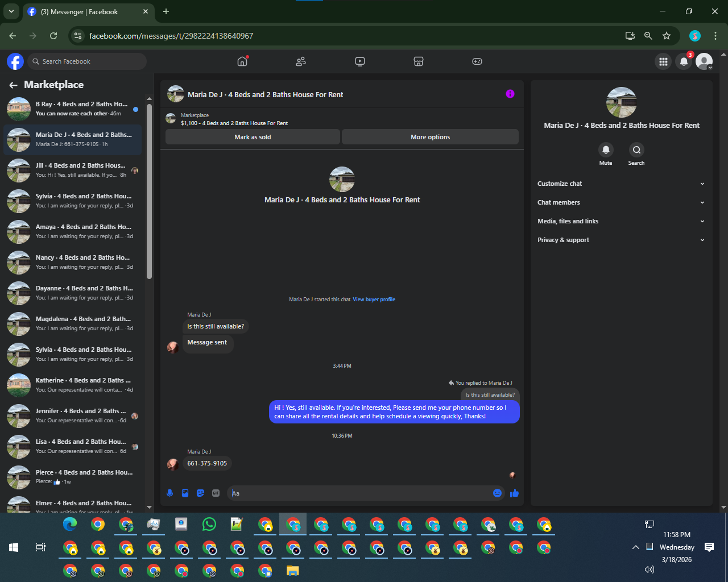The width and height of the screenshot is (728, 582).
Task: Click the listing thumbnail in right panel
Action: point(622,102)
